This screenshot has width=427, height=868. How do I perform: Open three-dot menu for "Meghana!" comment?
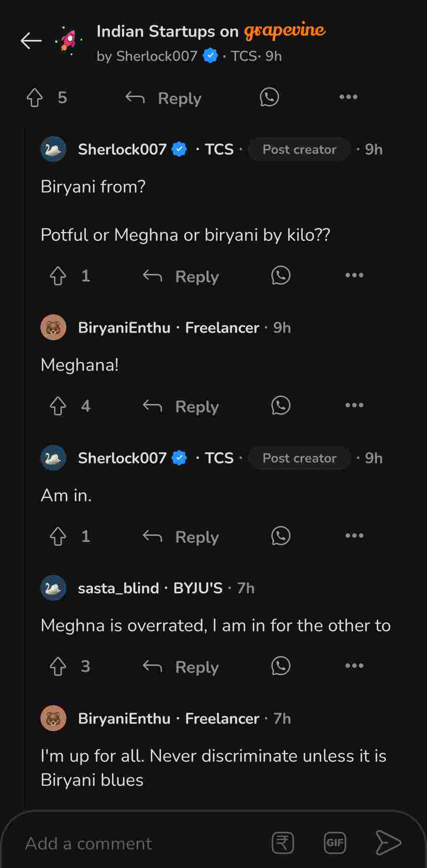click(354, 406)
